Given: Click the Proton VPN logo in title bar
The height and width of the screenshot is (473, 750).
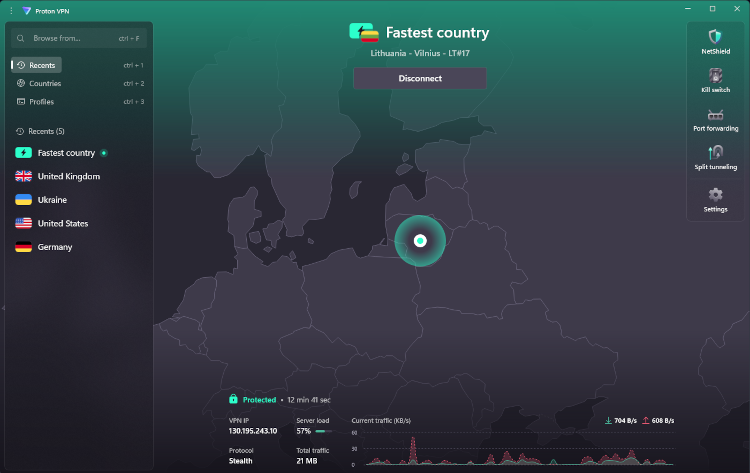Looking at the screenshot, I should coord(27,11).
